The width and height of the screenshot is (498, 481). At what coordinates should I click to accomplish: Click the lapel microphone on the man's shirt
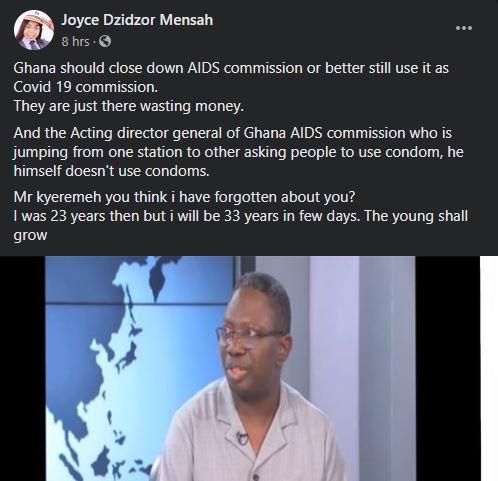[x=241, y=438]
